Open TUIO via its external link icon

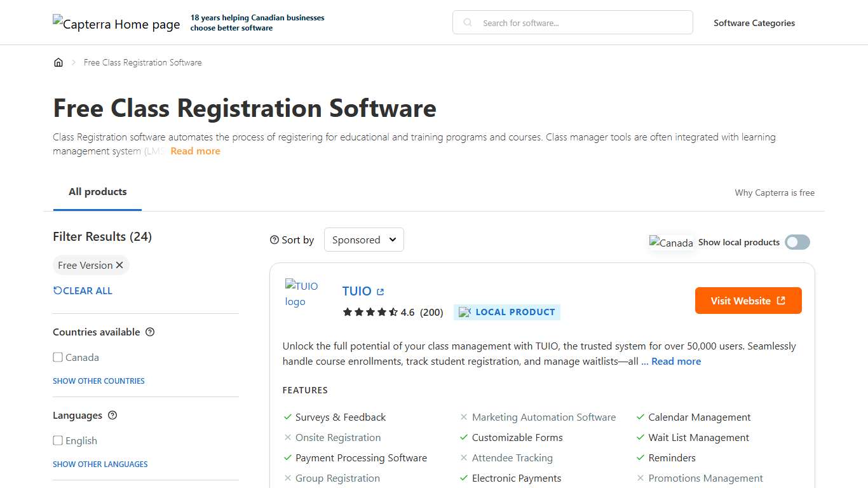click(381, 290)
